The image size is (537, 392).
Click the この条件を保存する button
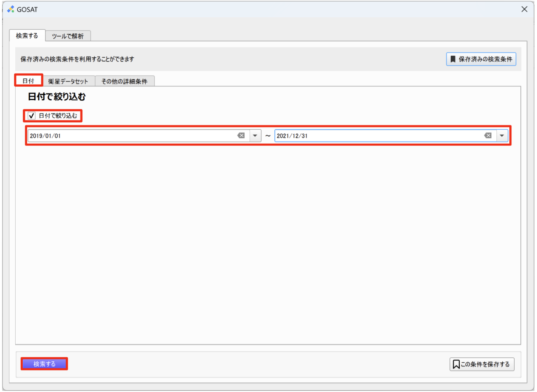(482, 364)
